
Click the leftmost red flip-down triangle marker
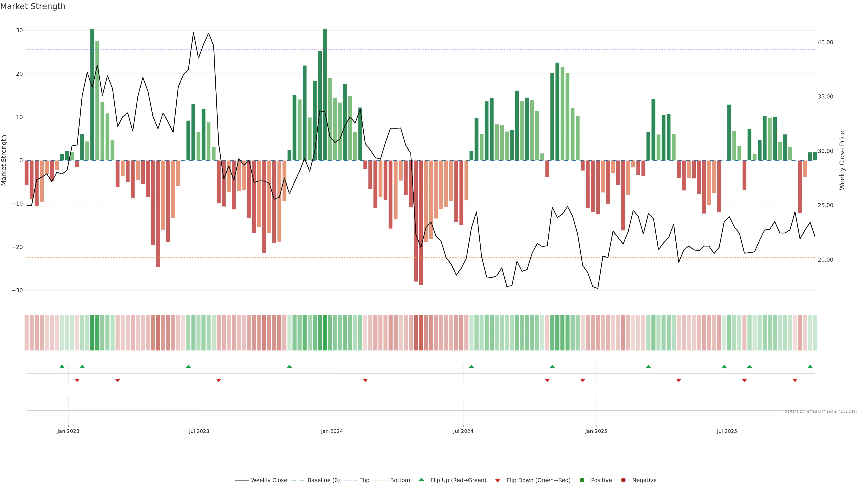click(77, 380)
